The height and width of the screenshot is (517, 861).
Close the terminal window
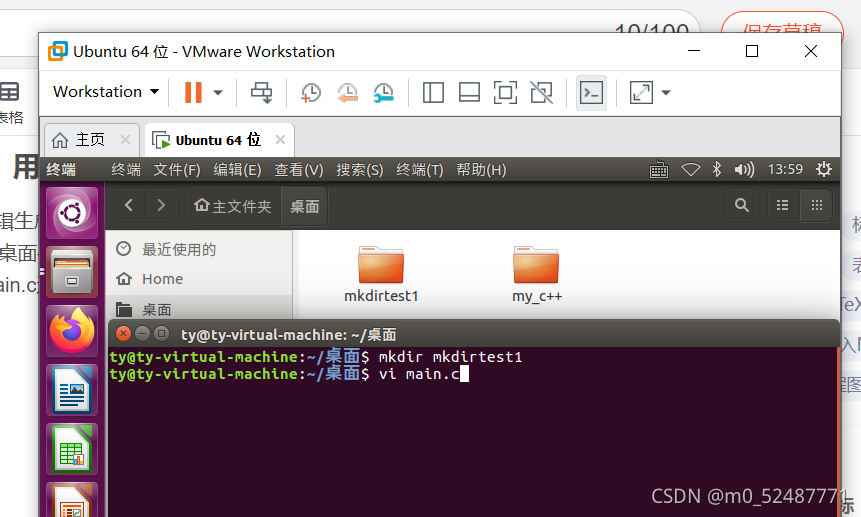coord(124,333)
